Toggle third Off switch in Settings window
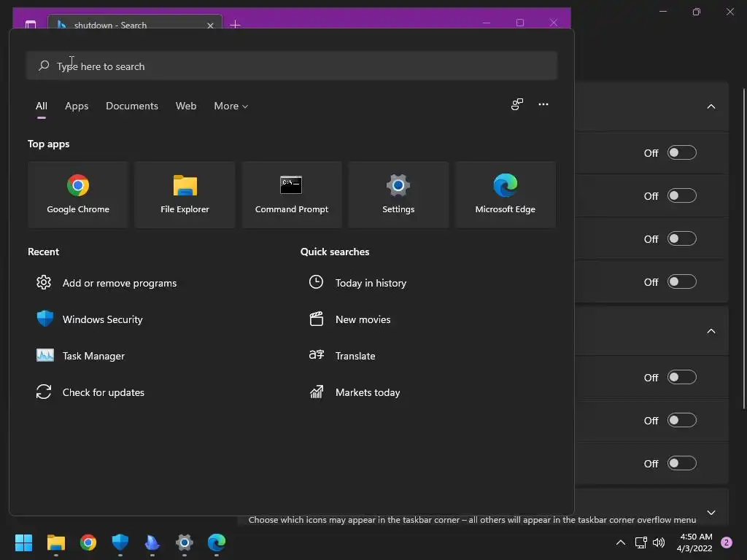The image size is (747, 560). 682,238
